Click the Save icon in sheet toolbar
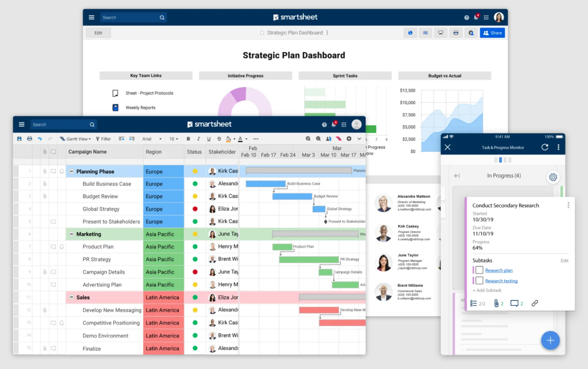This screenshot has width=588, height=369. 19,139
